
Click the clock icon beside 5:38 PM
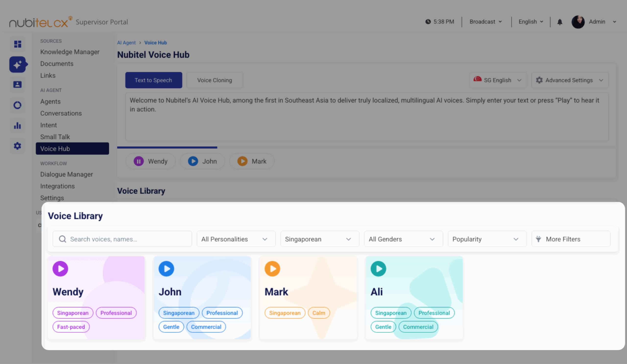(x=428, y=22)
